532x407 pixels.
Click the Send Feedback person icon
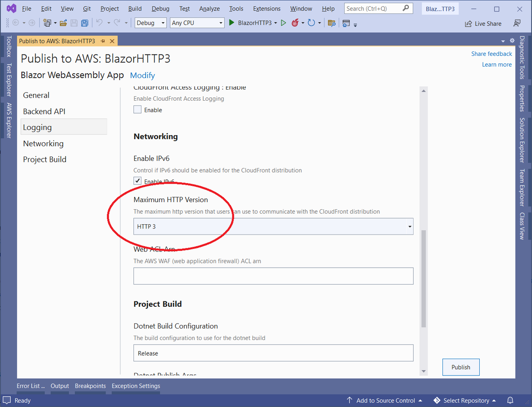(x=517, y=23)
